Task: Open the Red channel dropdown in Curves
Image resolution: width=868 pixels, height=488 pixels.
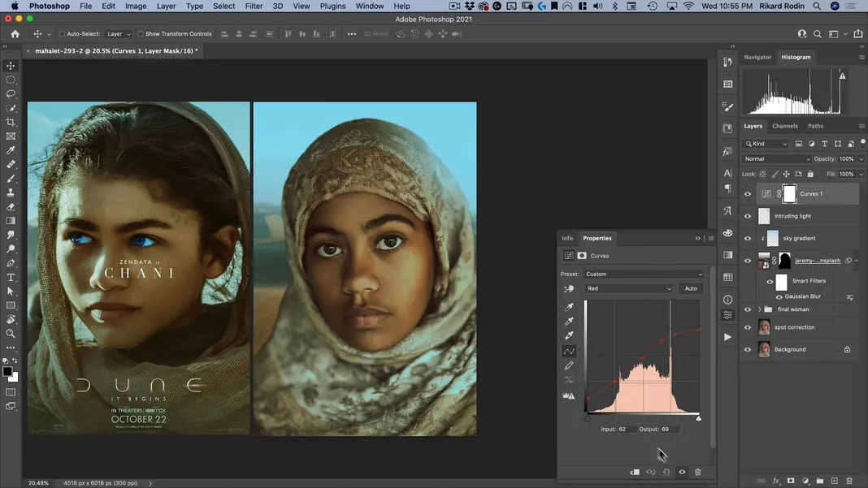Action: (629, 288)
